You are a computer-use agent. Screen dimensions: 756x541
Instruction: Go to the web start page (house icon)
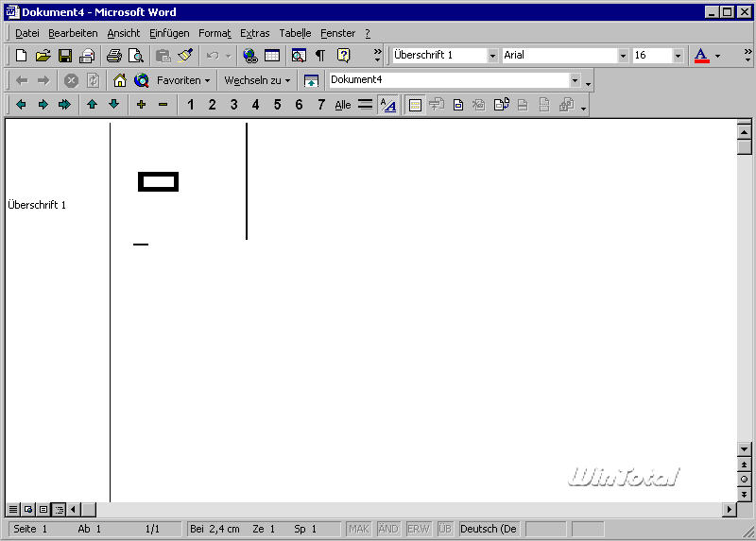coord(120,80)
